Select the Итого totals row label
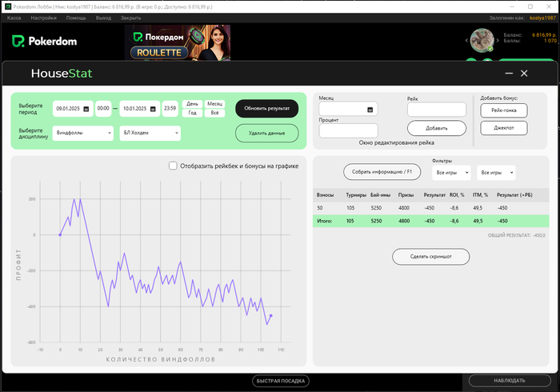The image size is (560, 392). point(324,221)
